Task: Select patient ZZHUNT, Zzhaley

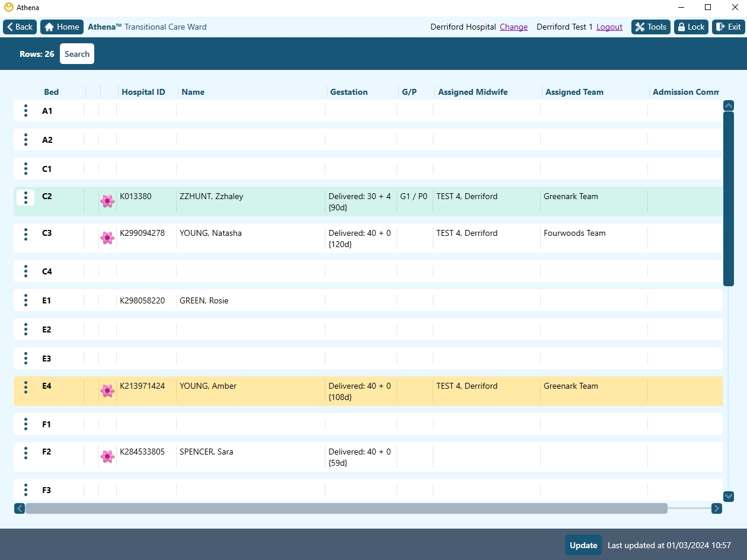Action: pos(212,196)
